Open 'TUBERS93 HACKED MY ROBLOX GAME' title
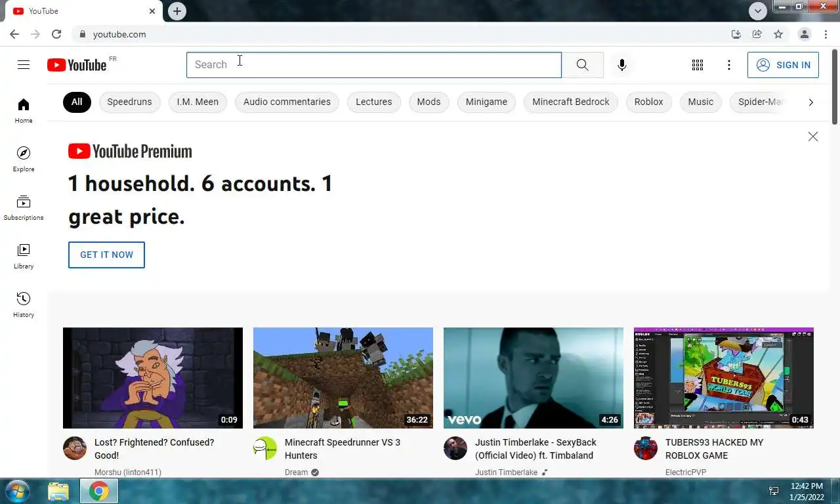The image size is (840, 504). click(x=715, y=449)
